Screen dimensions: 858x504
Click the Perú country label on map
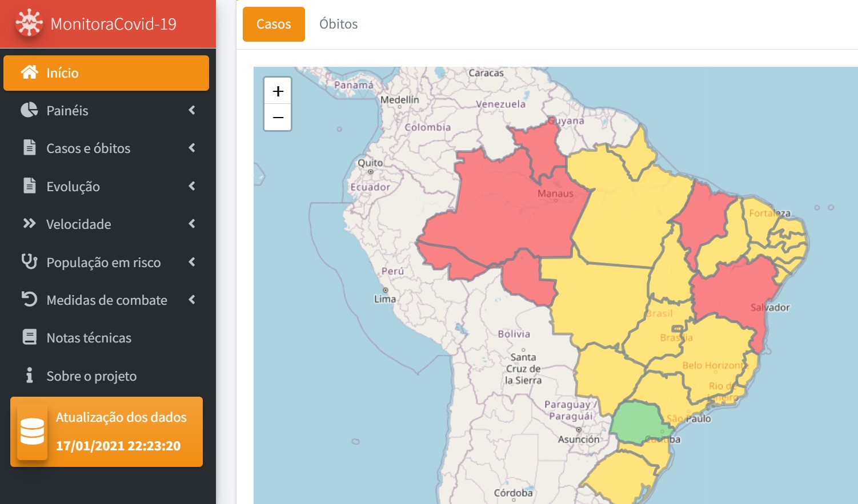click(392, 271)
